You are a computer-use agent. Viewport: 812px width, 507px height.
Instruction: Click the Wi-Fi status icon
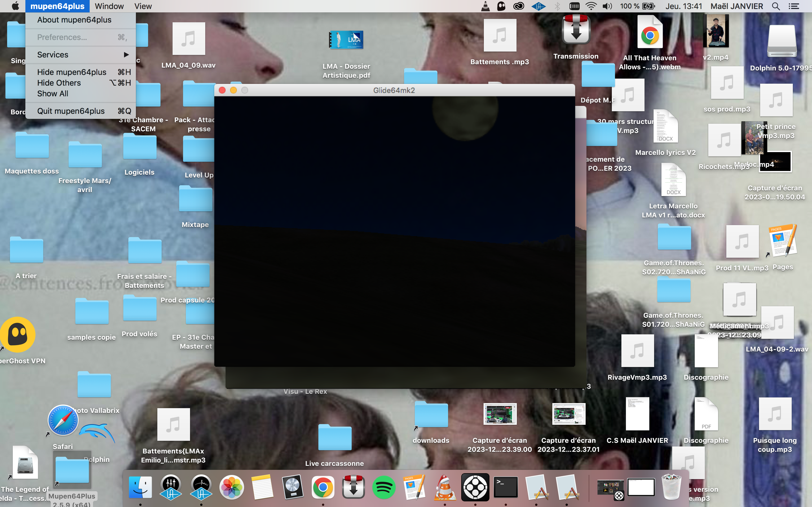click(x=591, y=6)
